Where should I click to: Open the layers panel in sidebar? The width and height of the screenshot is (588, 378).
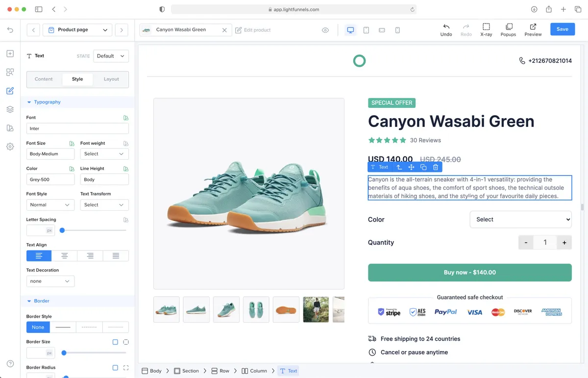(x=10, y=109)
